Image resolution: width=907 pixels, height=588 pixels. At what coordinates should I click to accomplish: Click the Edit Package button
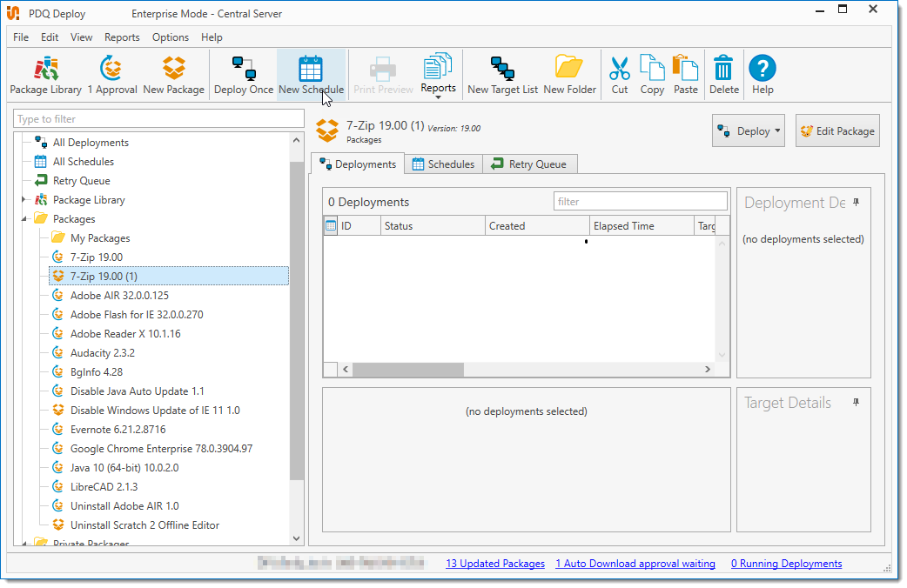coord(836,131)
